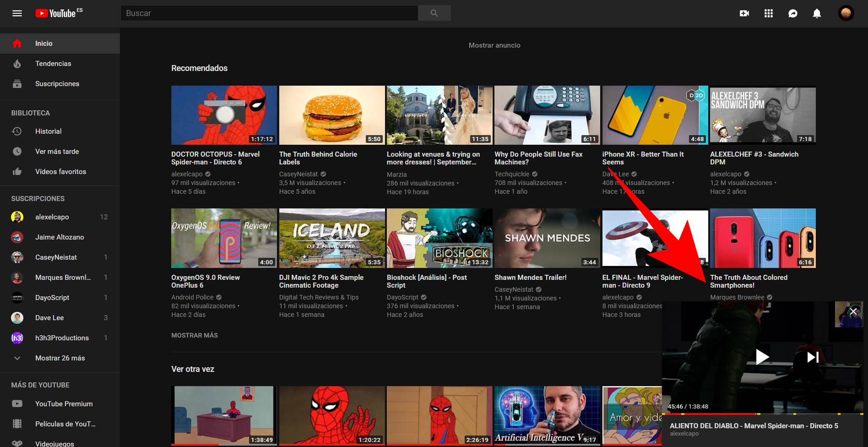Open colored smartphones thumbnail by Marques Brownlee
This screenshot has width=868, height=447.
coord(763,238)
